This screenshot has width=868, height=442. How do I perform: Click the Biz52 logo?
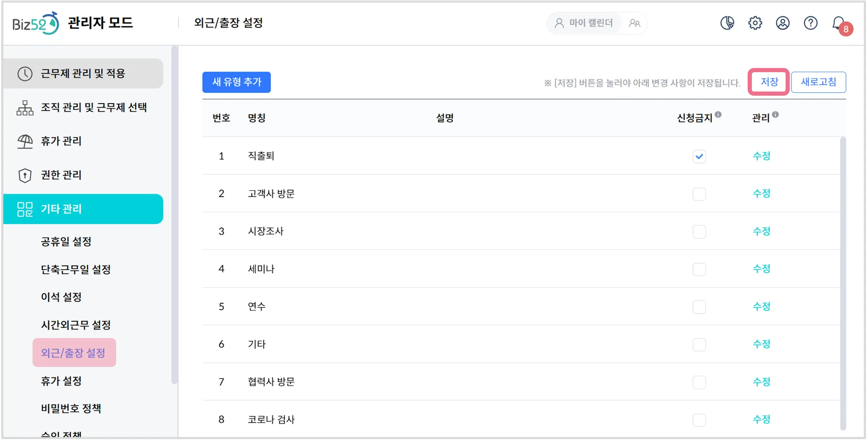pyautogui.click(x=36, y=23)
